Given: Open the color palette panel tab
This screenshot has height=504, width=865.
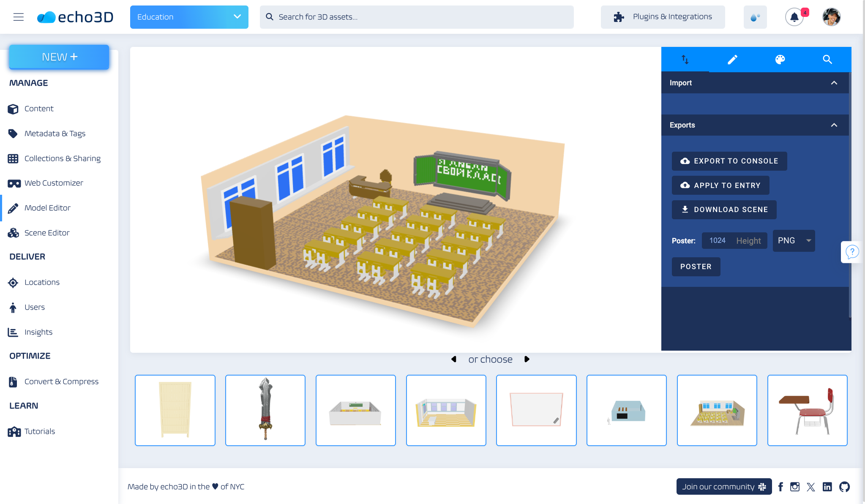Looking at the screenshot, I should pyautogui.click(x=780, y=59).
